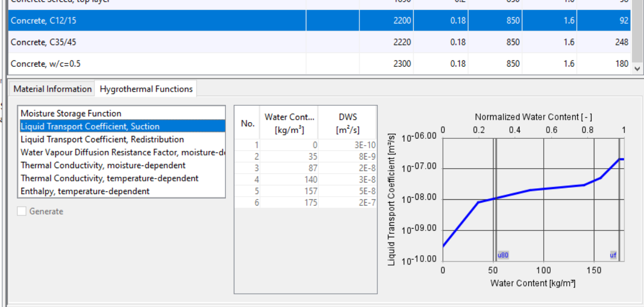
Task: Select Thermal Conductivity, moisture-dependent
Action: (103, 165)
